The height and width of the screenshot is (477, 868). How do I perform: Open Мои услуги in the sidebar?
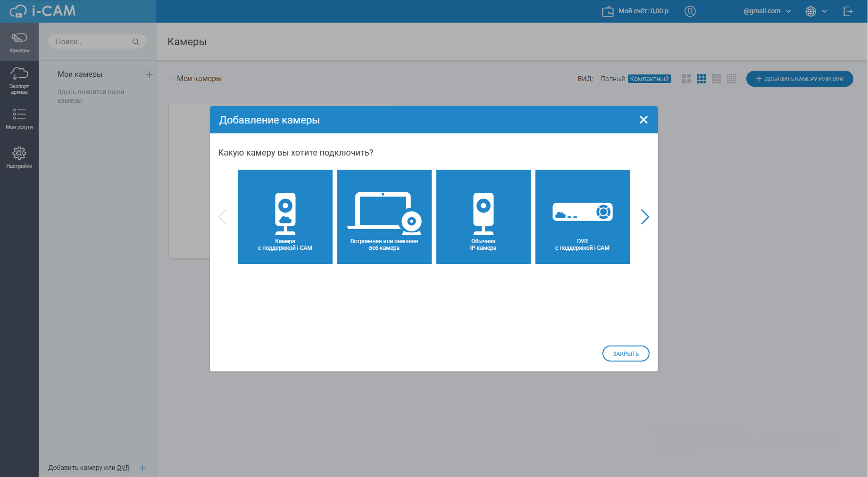[x=19, y=118]
